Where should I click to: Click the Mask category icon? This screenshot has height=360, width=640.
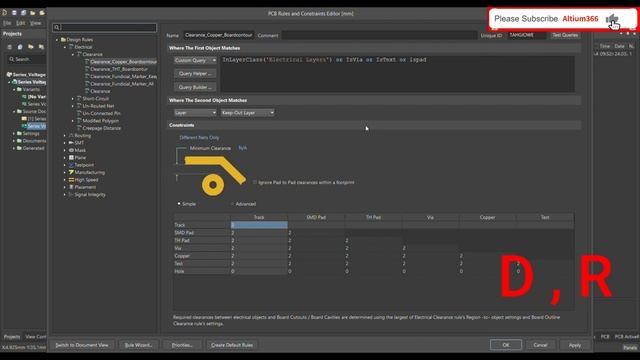tap(71, 150)
